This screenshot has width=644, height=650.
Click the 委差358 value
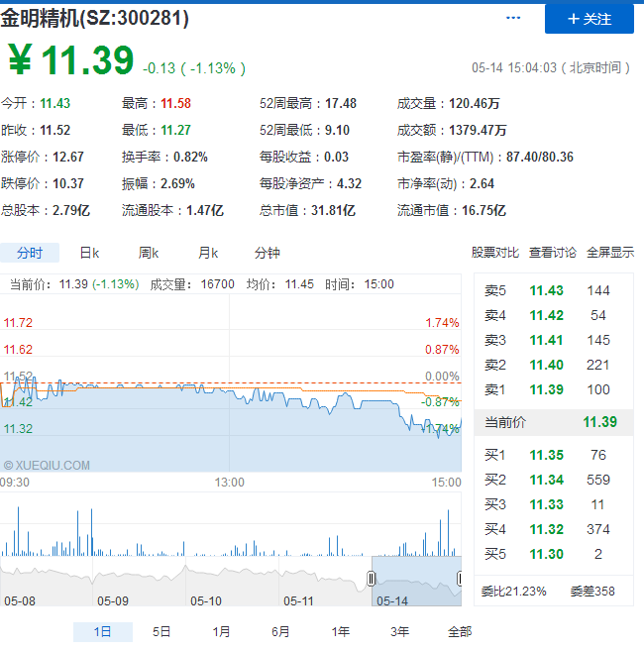tap(592, 592)
